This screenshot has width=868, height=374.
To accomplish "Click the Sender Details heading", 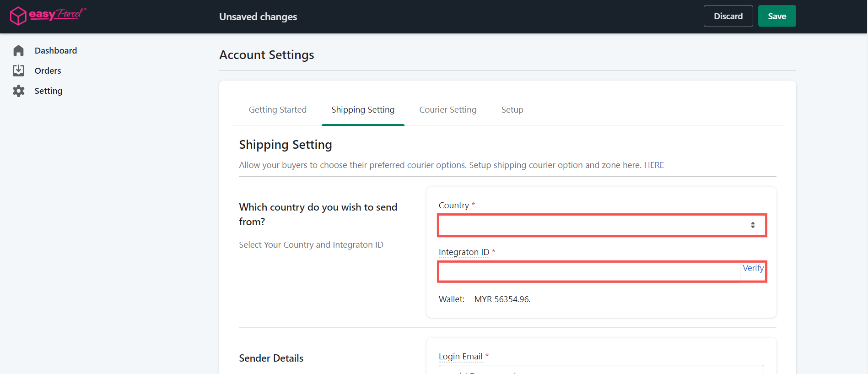I will click(271, 358).
